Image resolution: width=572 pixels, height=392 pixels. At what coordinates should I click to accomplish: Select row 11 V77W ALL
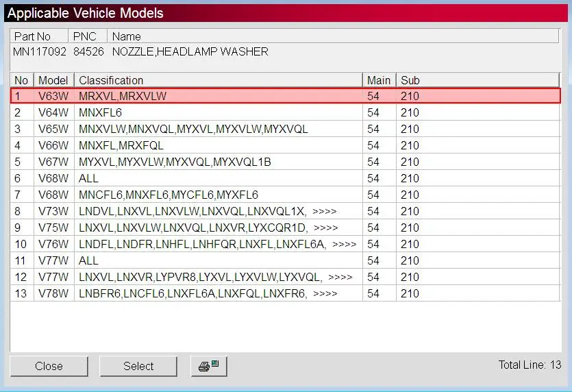285,260
